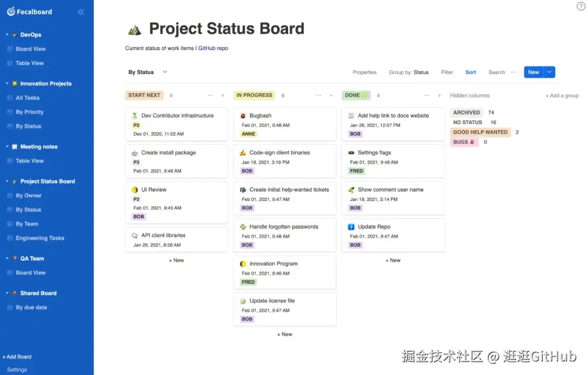Viewport: 588px width, 375px height.
Task: Collapse the Innovation Projects group
Action: click(7, 83)
